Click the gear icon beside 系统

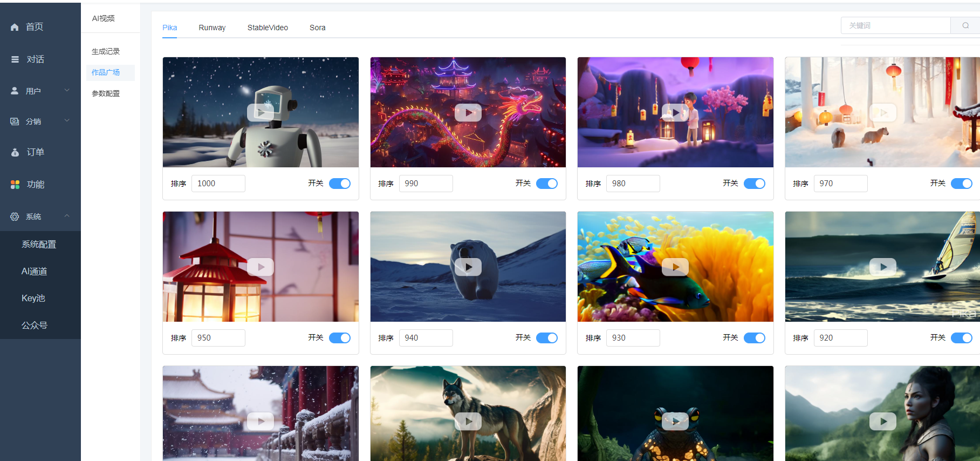15,216
